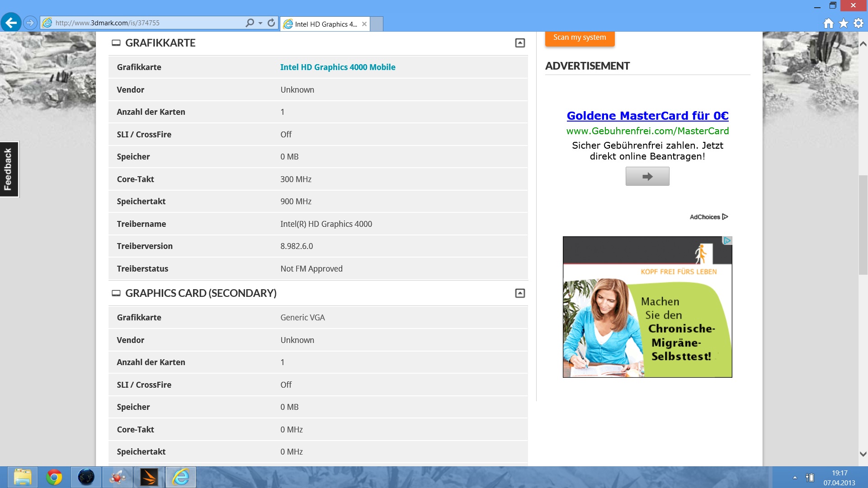Click the vertical scrollbar thumb

click(863, 225)
